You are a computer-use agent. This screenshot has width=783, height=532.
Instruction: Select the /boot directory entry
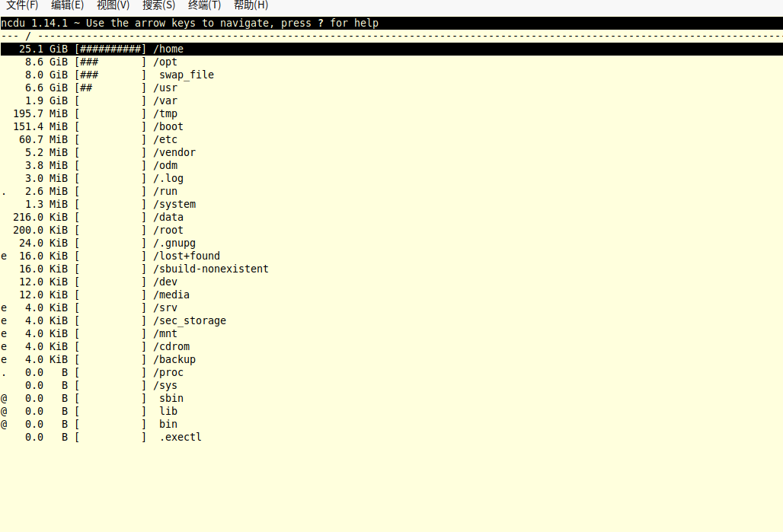point(168,126)
